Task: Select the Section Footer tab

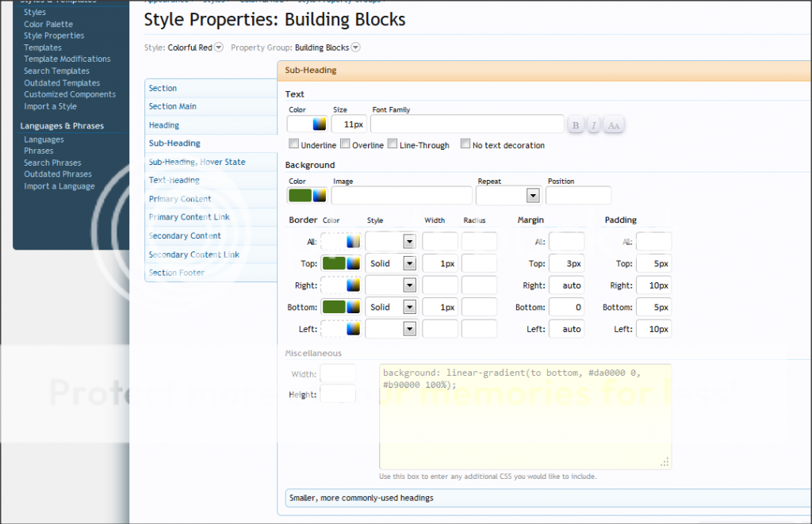Action: (x=176, y=273)
